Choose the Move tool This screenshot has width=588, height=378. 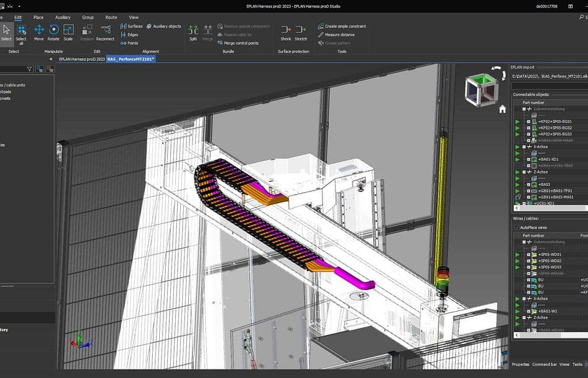point(39,33)
